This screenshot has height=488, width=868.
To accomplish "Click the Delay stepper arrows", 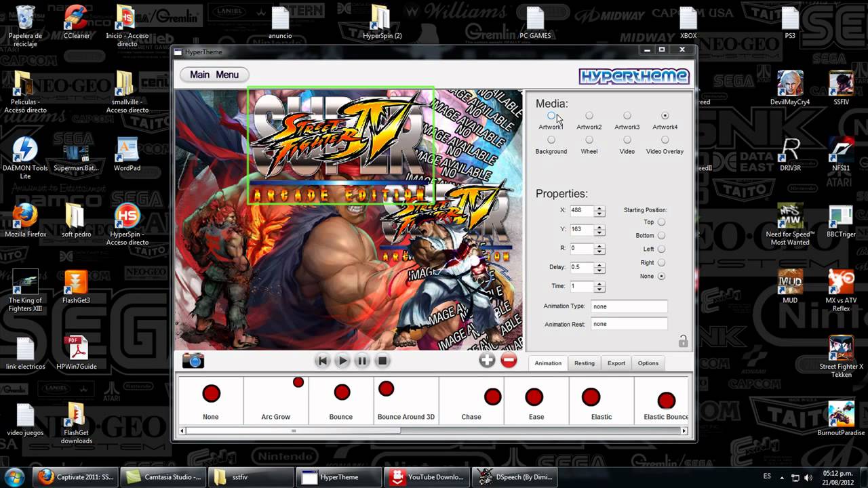I will click(599, 268).
